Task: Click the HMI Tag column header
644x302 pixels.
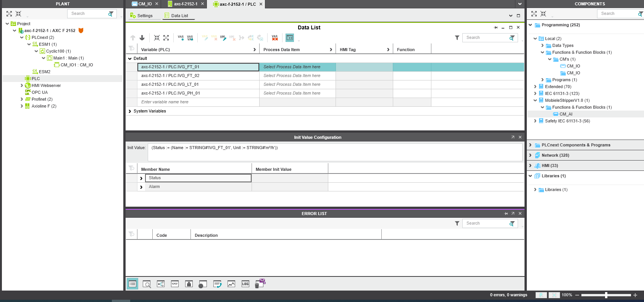Action: [x=364, y=50]
